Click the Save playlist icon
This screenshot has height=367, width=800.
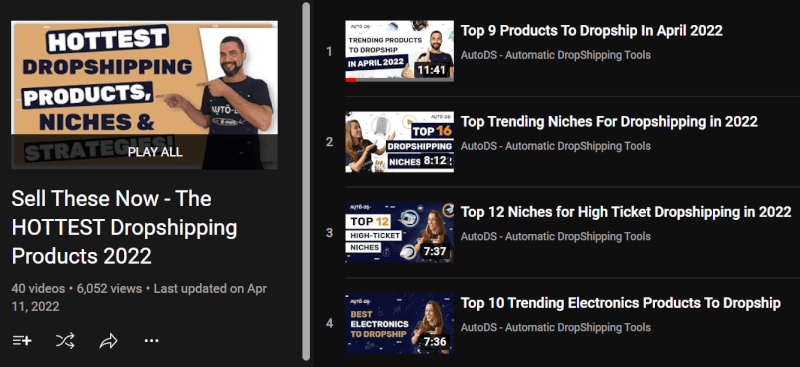pyautogui.click(x=22, y=340)
